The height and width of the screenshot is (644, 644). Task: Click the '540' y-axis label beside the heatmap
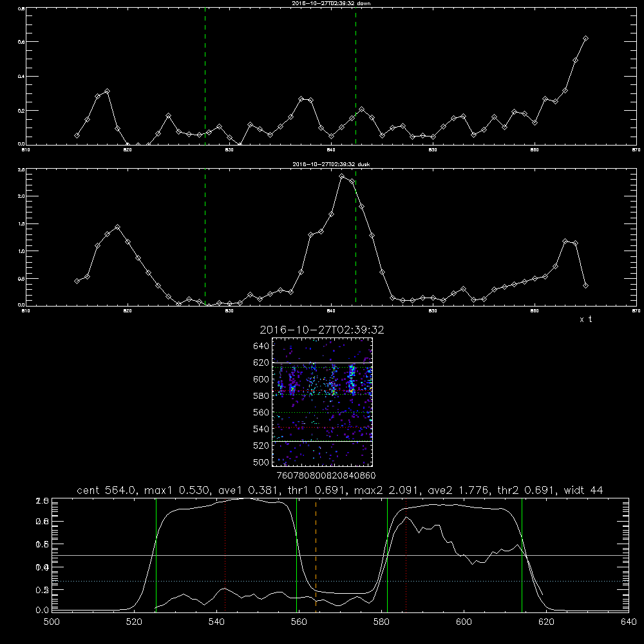[x=261, y=429]
